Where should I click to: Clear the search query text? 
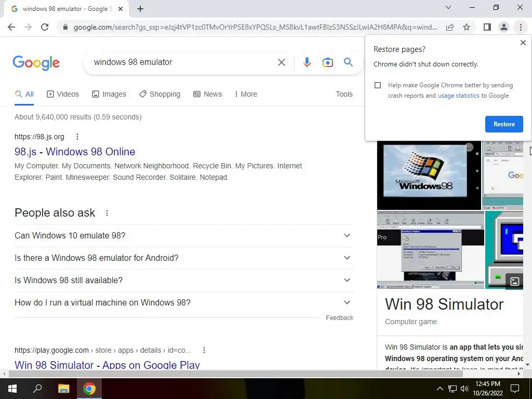(281, 62)
